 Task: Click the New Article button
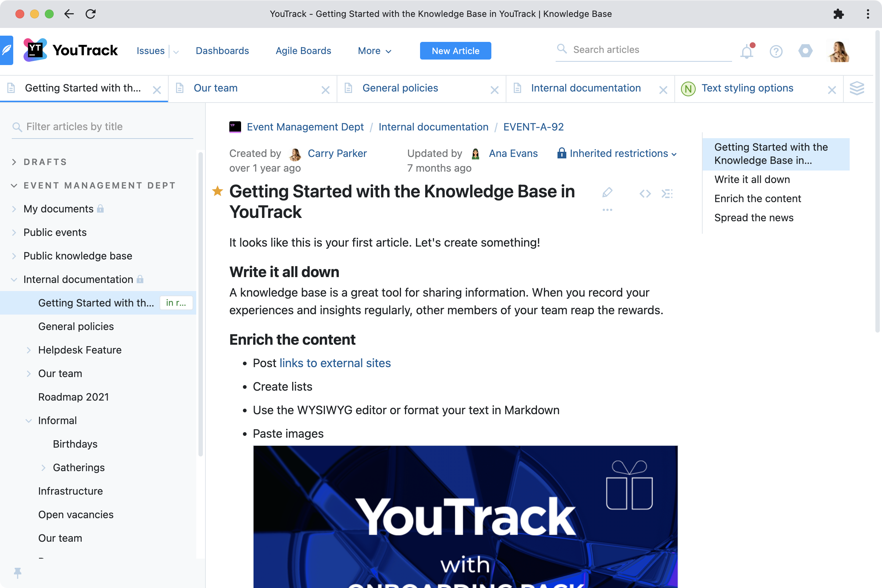click(455, 51)
